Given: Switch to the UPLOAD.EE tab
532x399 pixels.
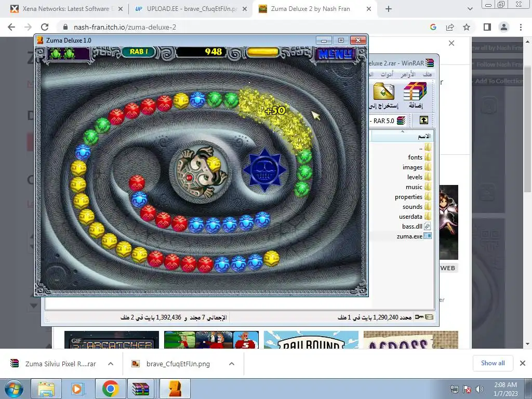Looking at the screenshot, I should pos(187,9).
